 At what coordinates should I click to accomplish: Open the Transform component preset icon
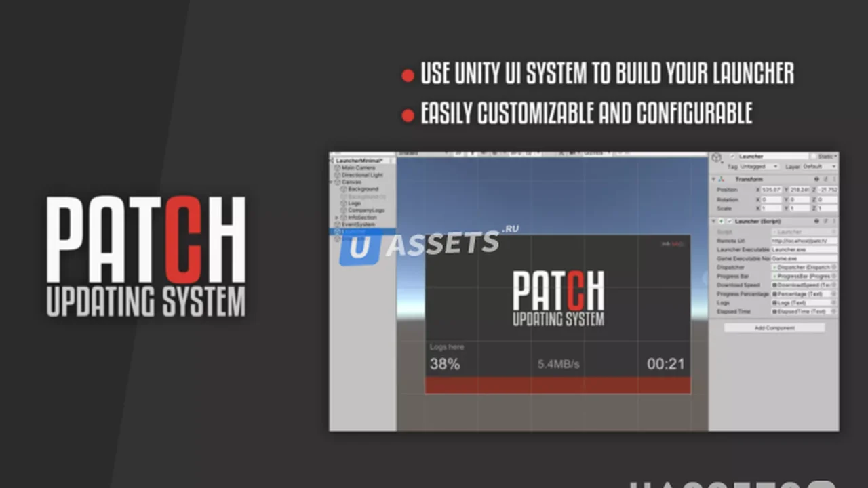tap(825, 179)
